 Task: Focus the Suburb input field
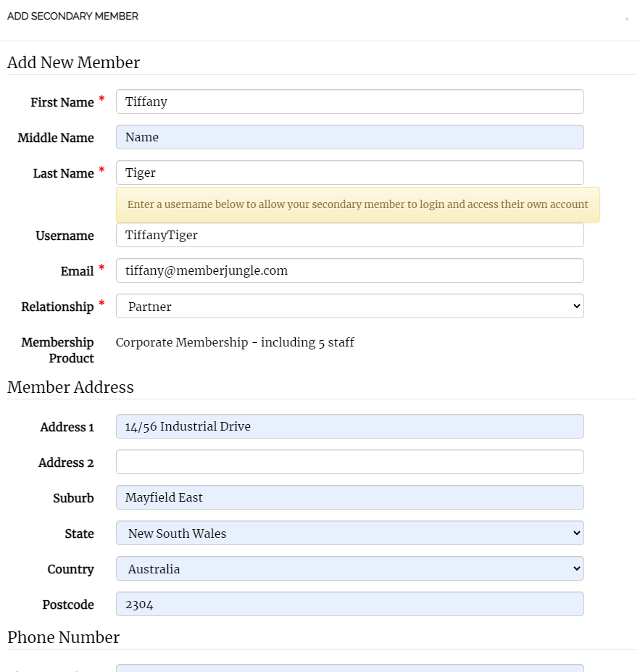coord(349,497)
